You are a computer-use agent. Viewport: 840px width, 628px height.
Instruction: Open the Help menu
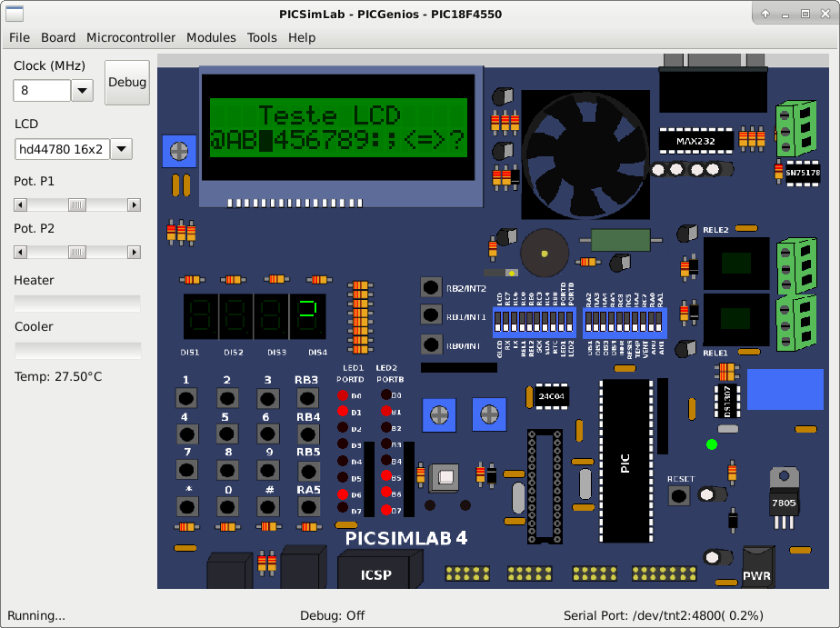pyautogui.click(x=302, y=37)
